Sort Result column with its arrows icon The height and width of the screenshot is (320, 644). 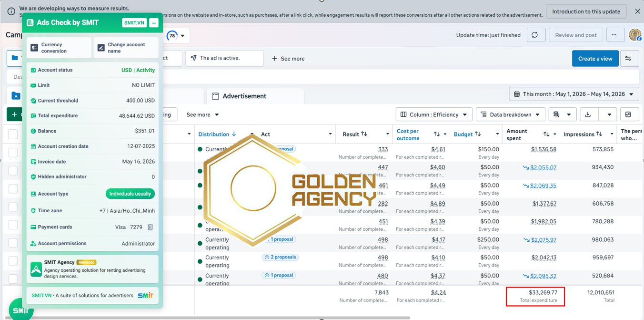click(x=364, y=134)
